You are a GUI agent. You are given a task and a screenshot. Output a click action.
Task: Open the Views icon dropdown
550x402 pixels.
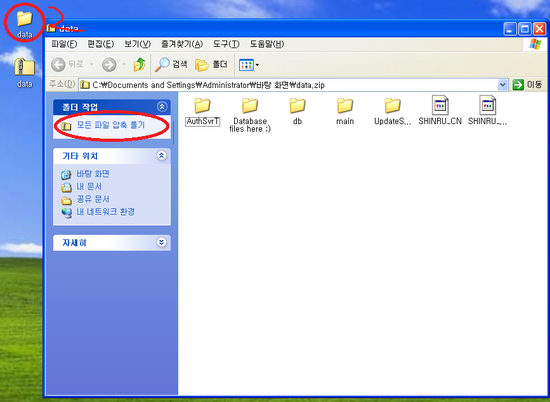[x=249, y=65]
